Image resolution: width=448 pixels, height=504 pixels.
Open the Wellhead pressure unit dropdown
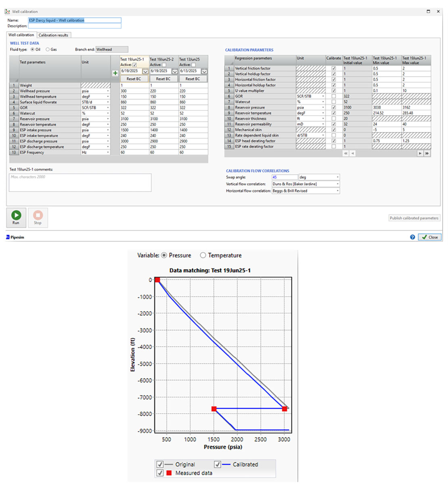pyautogui.click(x=108, y=91)
